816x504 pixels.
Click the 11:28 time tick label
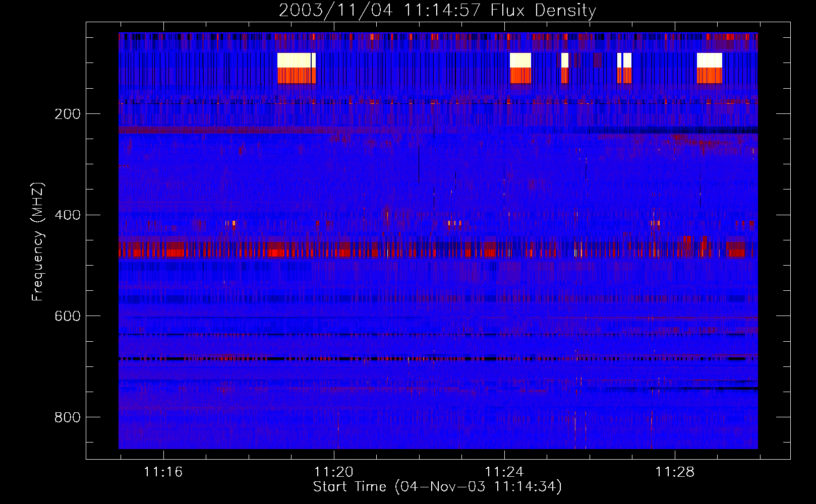(x=675, y=472)
